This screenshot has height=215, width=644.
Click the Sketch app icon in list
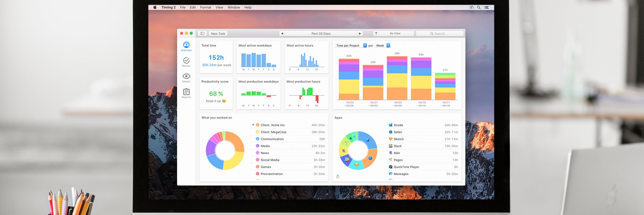(x=391, y=139)
